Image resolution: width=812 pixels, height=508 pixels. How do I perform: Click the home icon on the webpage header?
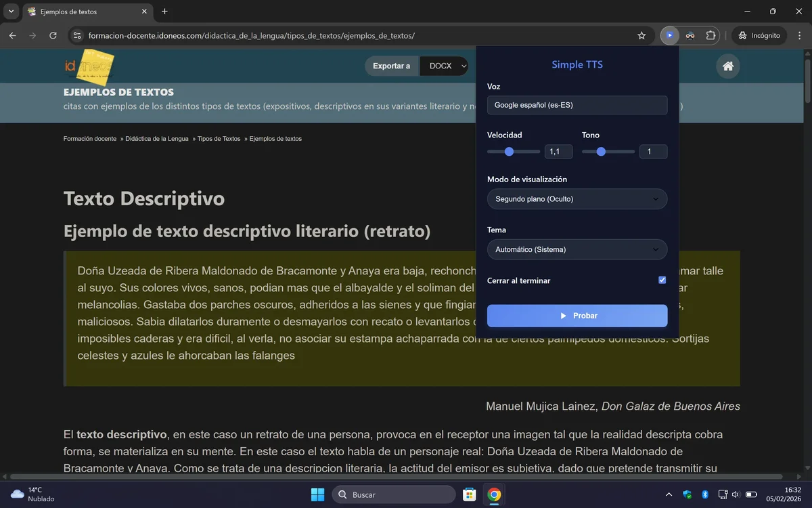click(x=727, y=66)
